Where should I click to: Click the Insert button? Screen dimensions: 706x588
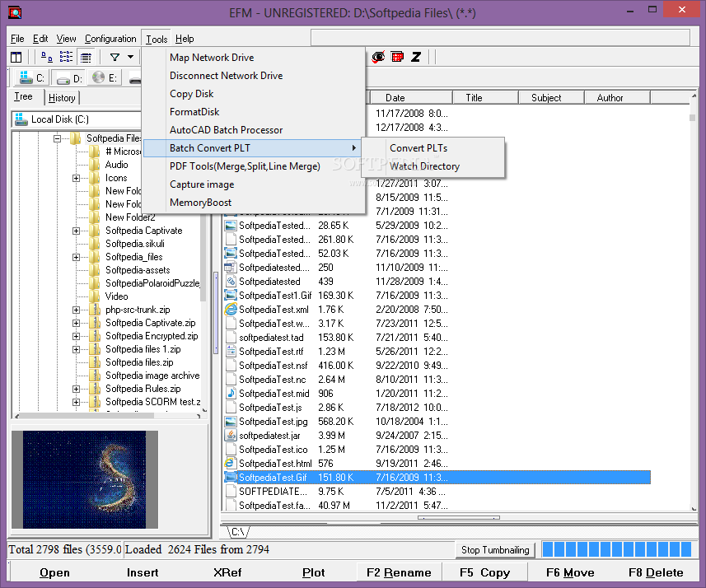coord(143,572)
